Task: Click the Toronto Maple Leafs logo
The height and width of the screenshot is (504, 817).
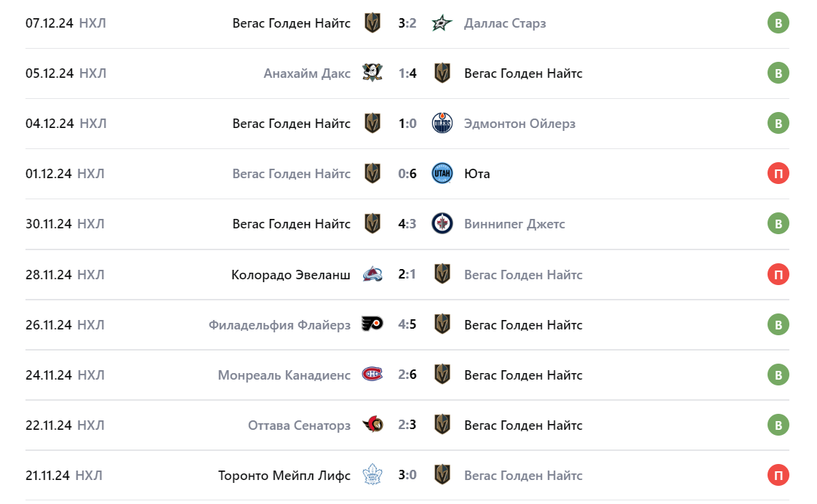Action: tap(372, 475)
